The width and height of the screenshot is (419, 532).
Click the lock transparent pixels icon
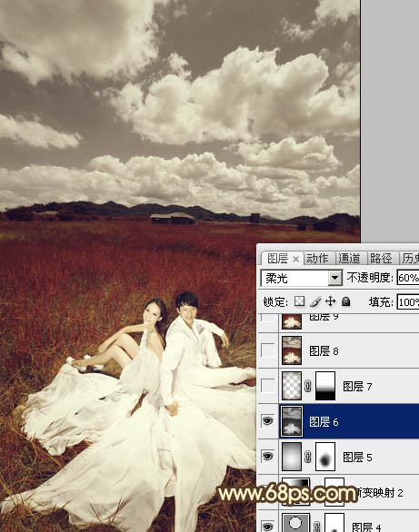[x=299, y=301]
